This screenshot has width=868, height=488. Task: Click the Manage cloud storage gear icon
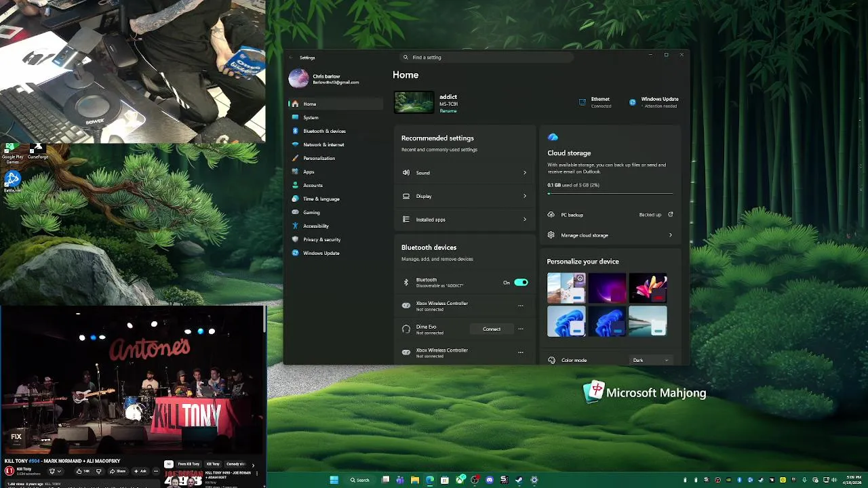551,235
